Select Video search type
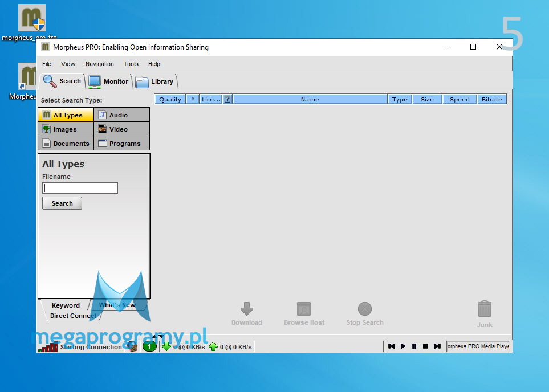The width and height of the screenshot is (549, 392). click(x=122, y=129)
